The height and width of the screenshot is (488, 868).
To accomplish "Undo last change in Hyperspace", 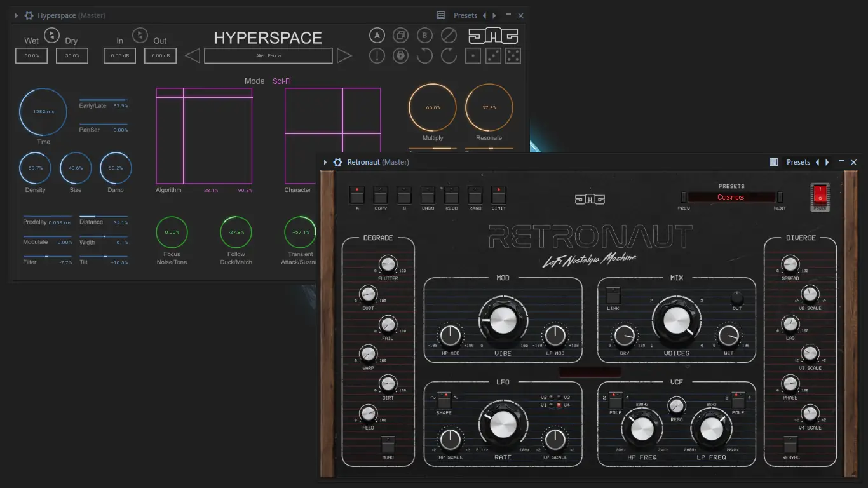I will pos(424,56).
